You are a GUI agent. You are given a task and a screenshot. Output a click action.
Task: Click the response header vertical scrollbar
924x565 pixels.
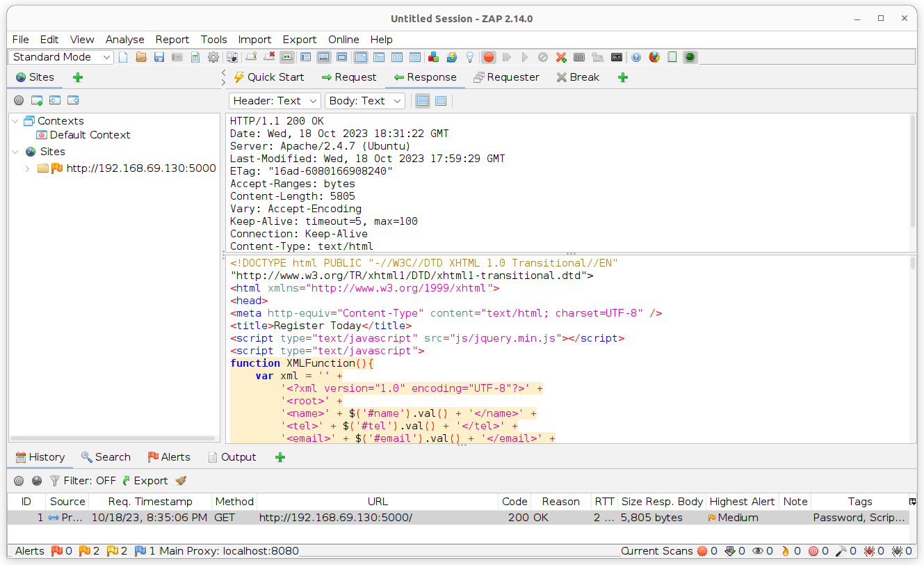[913, 170]
